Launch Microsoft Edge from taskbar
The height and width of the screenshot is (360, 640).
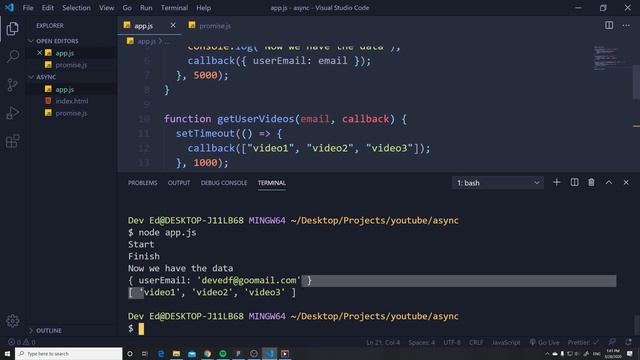click(161, 353)
